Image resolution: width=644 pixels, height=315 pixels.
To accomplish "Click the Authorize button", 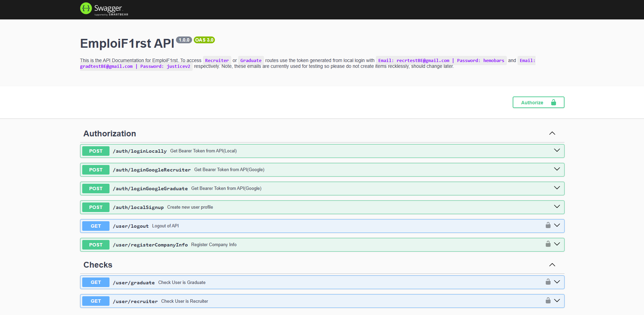I will [x=538, y=102].
